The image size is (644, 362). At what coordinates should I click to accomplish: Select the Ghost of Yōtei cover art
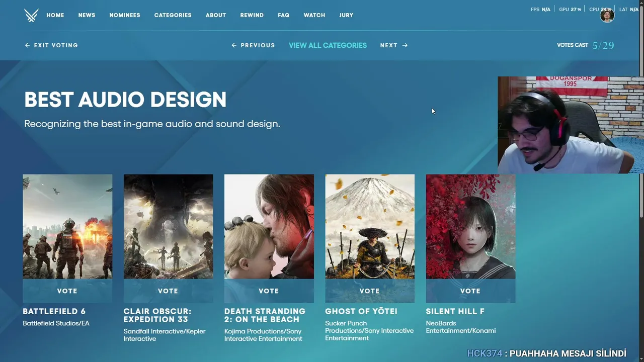pyautogui.click(x=370, y=227)
